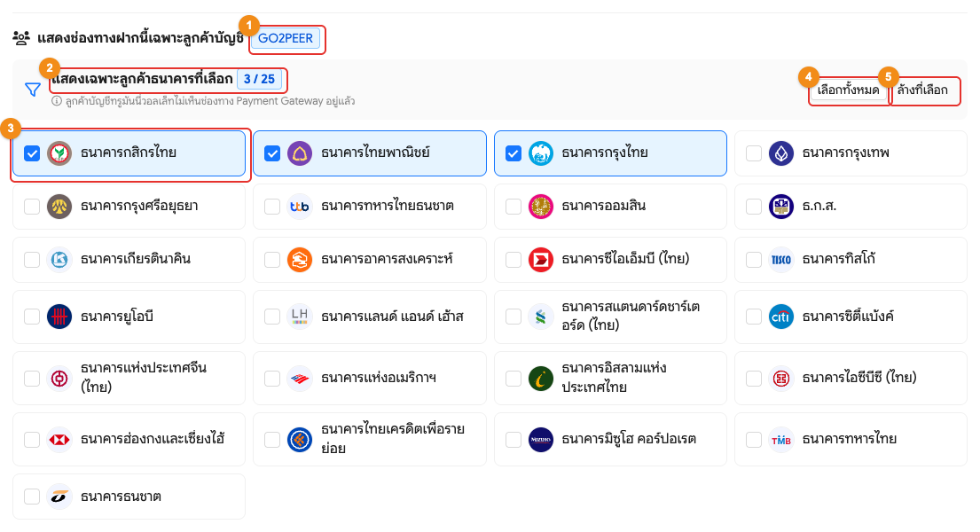Click the 3 / 25 selected count badge

tap(259, 80)
